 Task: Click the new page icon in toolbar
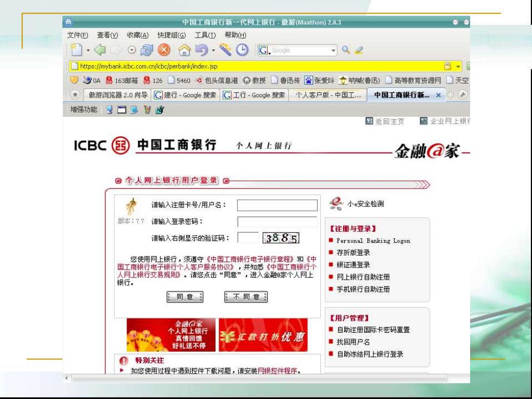[77, 50]
